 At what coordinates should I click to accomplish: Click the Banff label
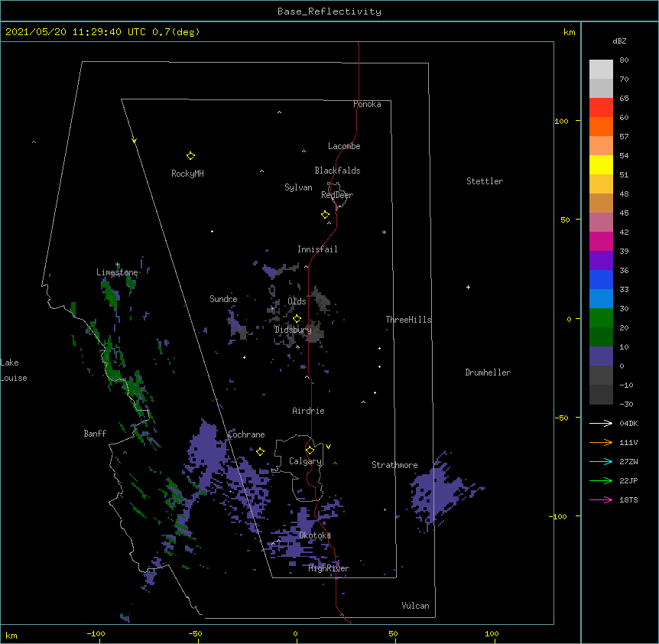[95, 434]
